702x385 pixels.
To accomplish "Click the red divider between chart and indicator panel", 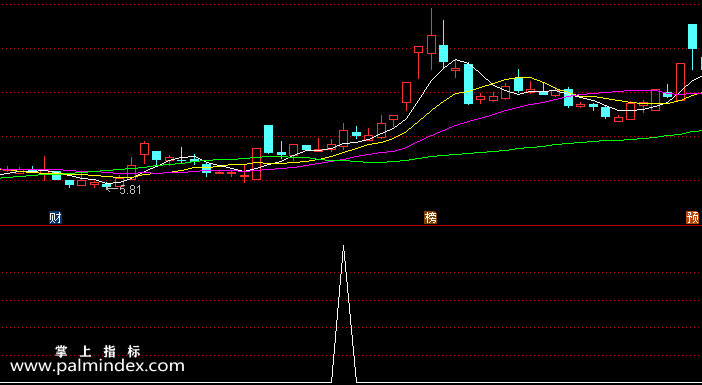I will [351, 226].
